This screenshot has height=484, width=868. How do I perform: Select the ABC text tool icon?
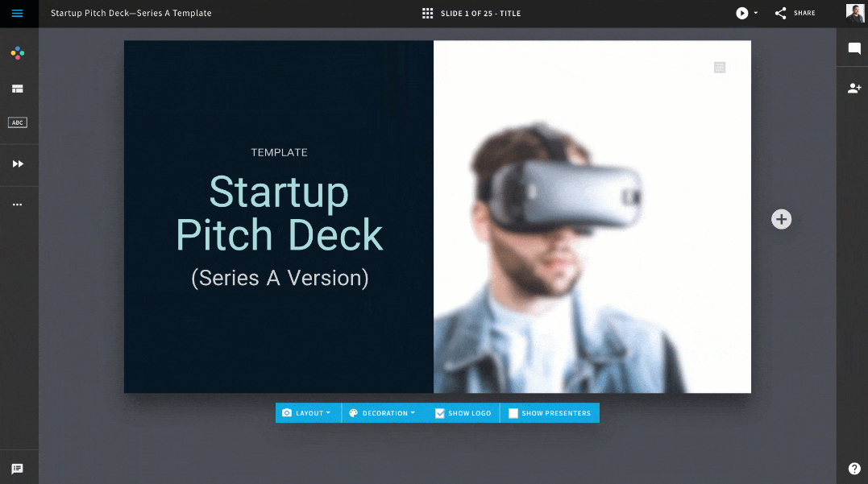[x=17, y=122]
